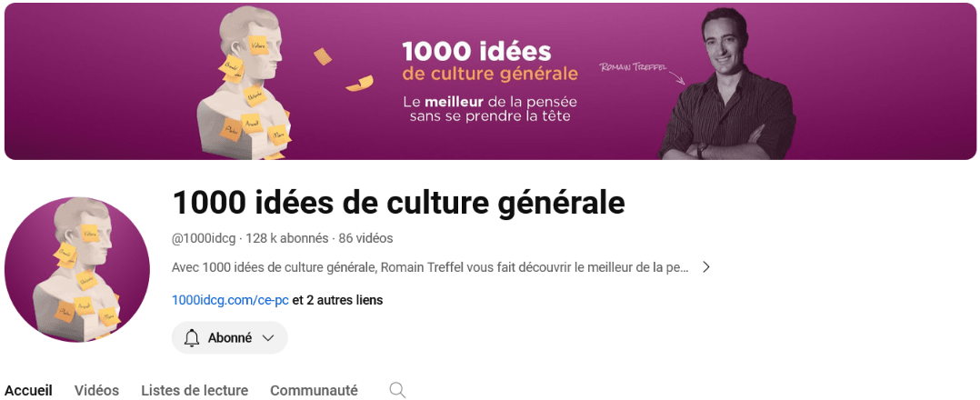
Task: Select the Communauté tab
Action: click(x=314, y=390)
